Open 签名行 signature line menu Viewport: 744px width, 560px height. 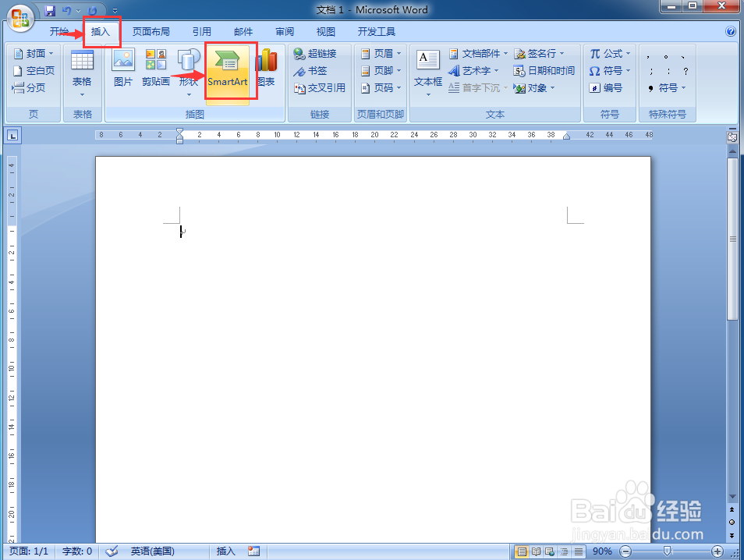tap(540, 54)
